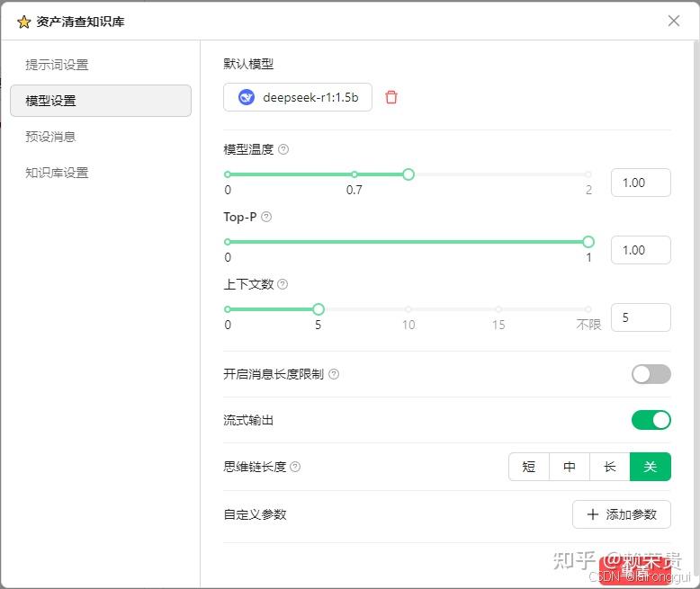This screenshot has height=589, width=700.
Task: Click the help icon next to Top-P
Action: click(266, 217)
